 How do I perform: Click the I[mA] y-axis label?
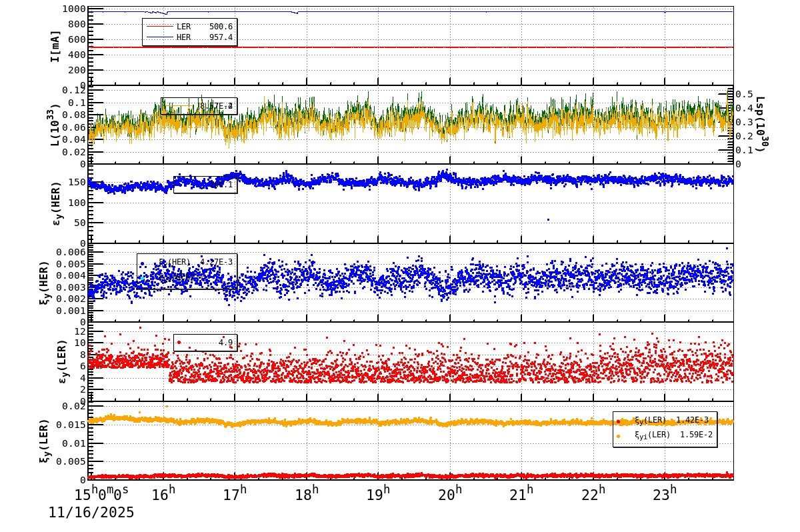tap(55, 46)
